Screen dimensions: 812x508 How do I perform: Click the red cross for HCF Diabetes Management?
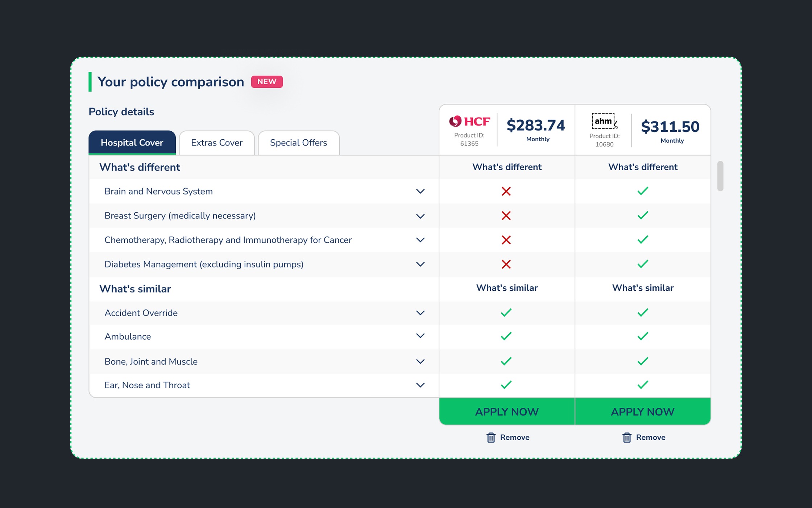506,264
